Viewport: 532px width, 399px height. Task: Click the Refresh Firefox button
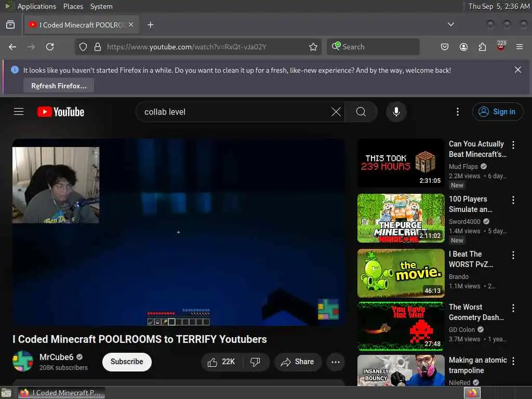click(59, 86)
